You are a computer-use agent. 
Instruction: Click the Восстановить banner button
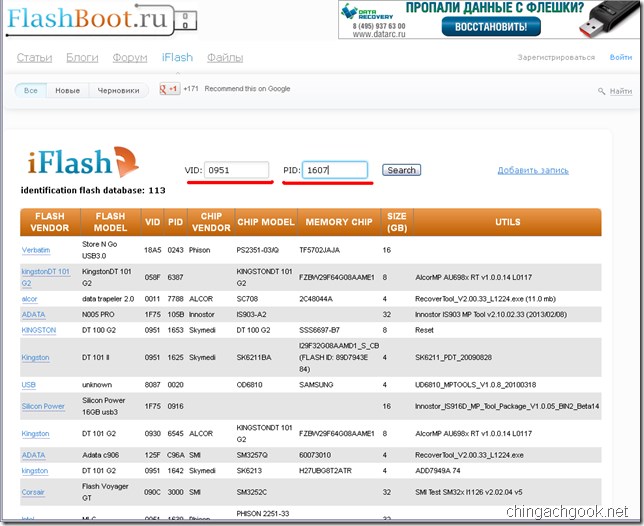click(x=491, y=27)
